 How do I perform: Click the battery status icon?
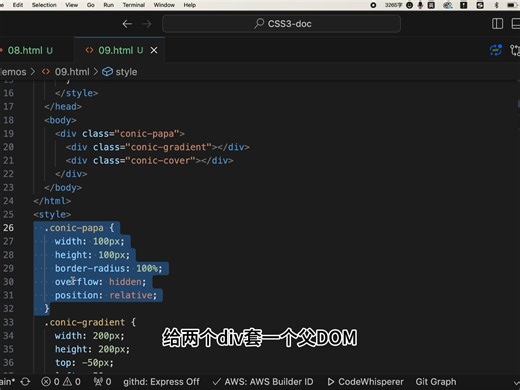coord(512,5)
